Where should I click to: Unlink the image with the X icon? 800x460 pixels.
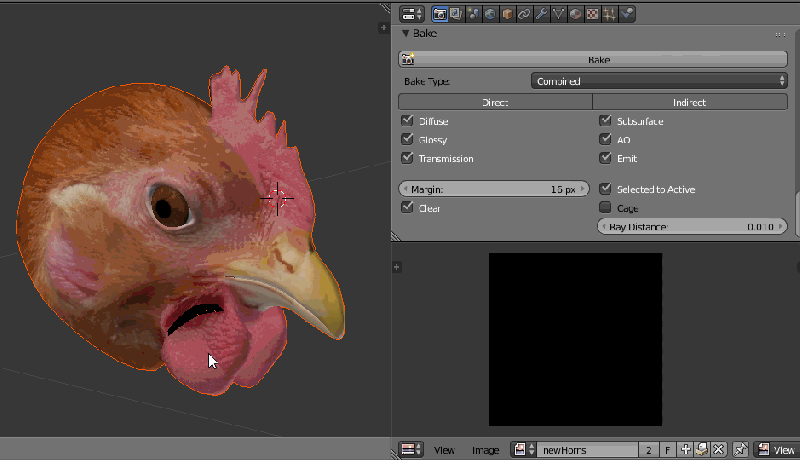click(x=718, y=450)
